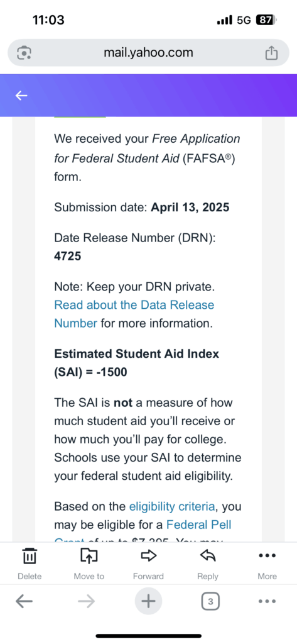Tap the browser forward arrow
Viewport: 297px width, 644px height.
(86, 602)
